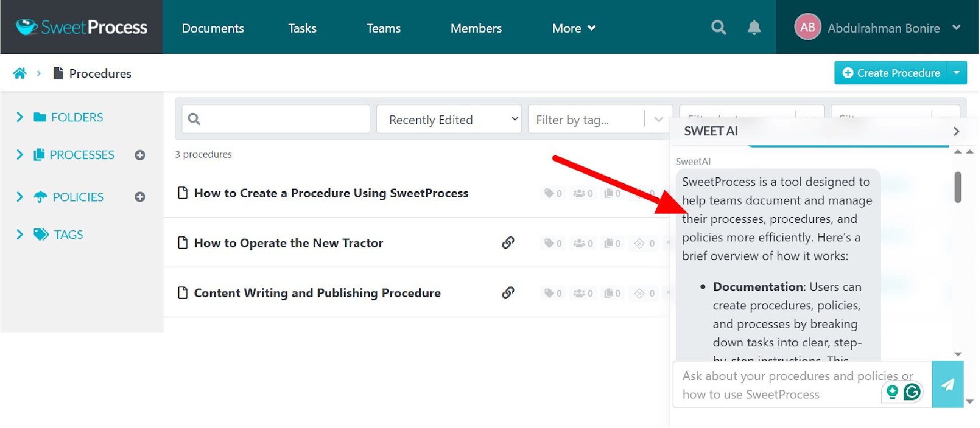Click the chat scroll up arrow

[x=957, y=152]
